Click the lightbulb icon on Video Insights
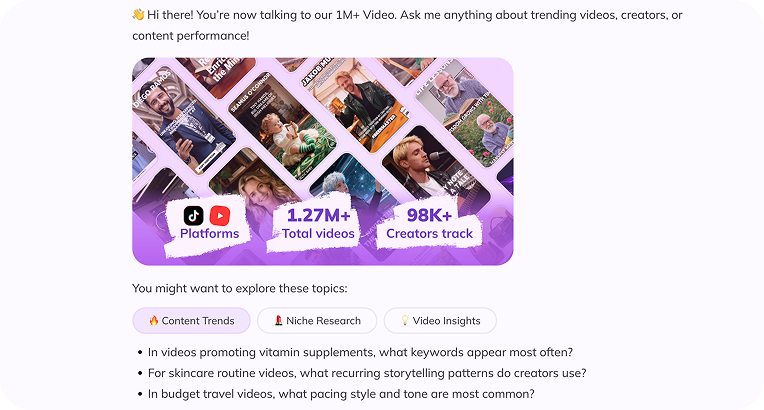Screen dimensions: 764x410 click(x=405, y=321)
